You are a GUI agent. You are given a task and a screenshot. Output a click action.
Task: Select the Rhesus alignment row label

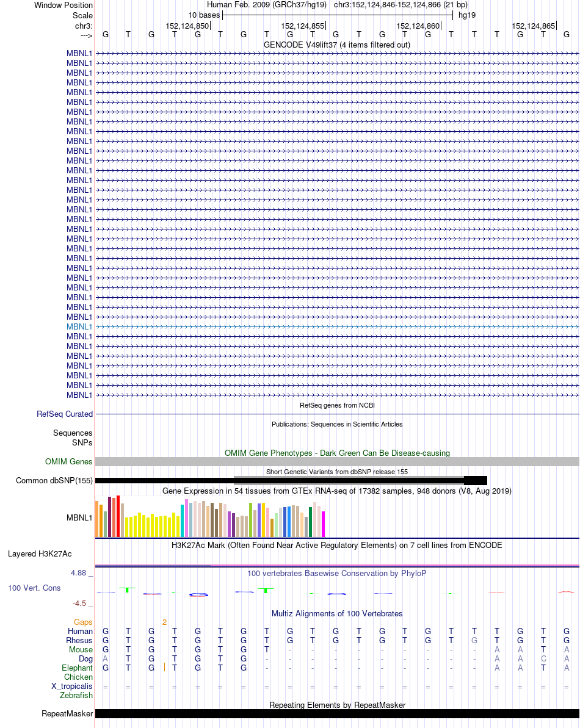click(x=79, y=640)
